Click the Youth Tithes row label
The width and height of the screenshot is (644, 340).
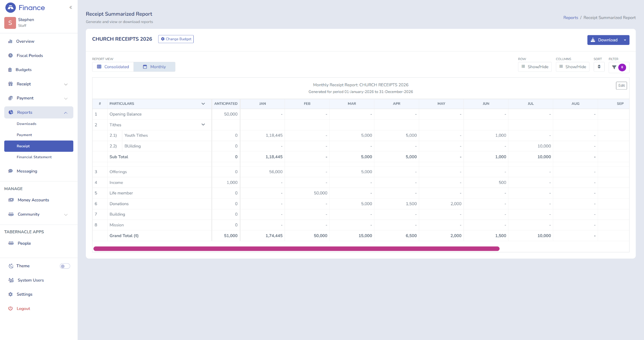tap(136, 135)
